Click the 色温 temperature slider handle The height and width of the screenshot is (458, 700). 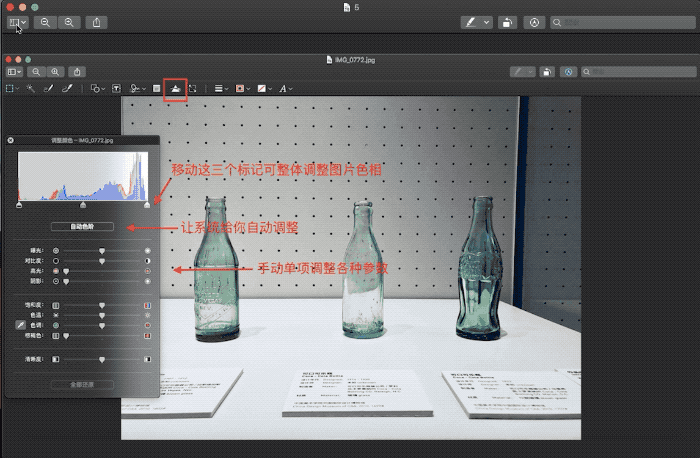(x=102, y=316)
